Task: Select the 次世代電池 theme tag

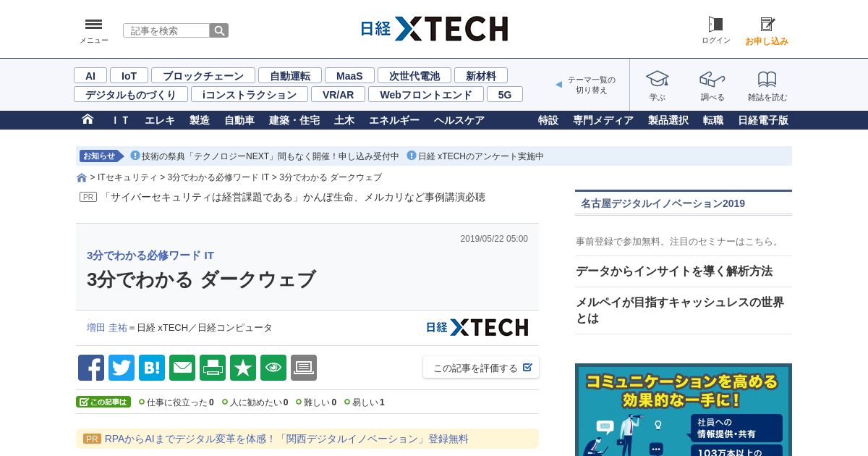Action: pos(414,75)
